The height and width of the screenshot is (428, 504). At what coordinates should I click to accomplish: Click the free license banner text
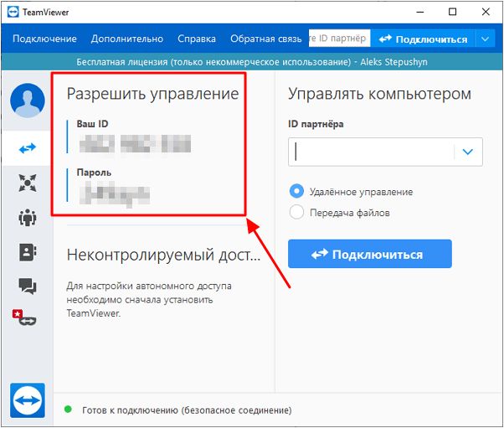252,62
